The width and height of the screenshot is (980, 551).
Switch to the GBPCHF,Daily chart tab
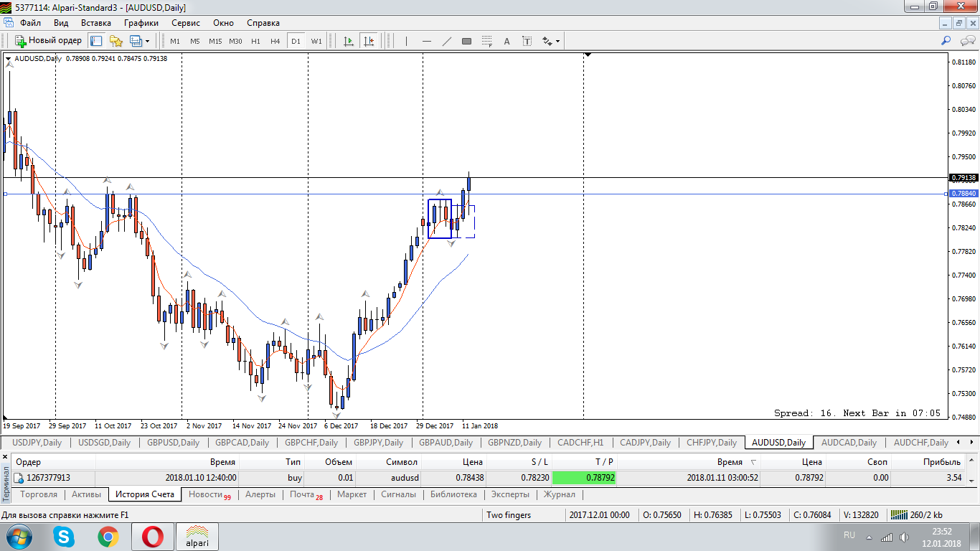311,443
